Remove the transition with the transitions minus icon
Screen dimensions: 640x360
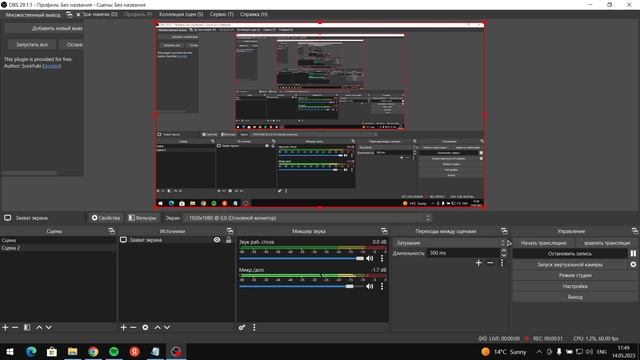click(x=490, y=263)
